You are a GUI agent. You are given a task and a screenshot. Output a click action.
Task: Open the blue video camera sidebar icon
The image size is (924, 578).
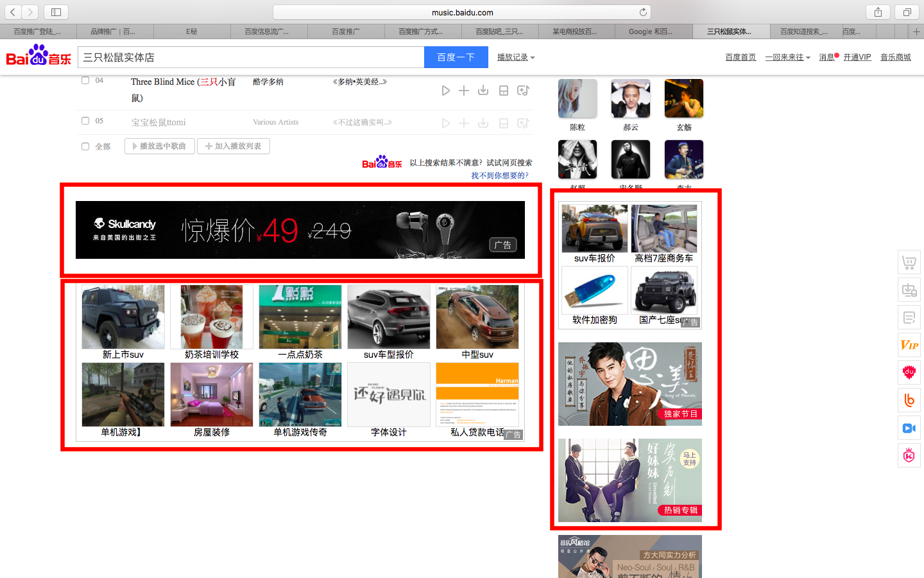909,428
